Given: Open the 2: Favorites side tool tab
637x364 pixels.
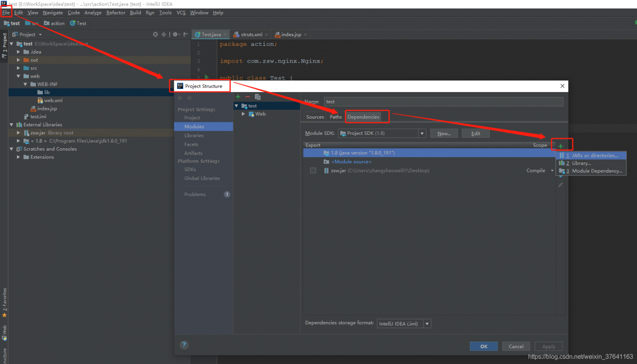Looking at the screenshot, I should 4,302.
